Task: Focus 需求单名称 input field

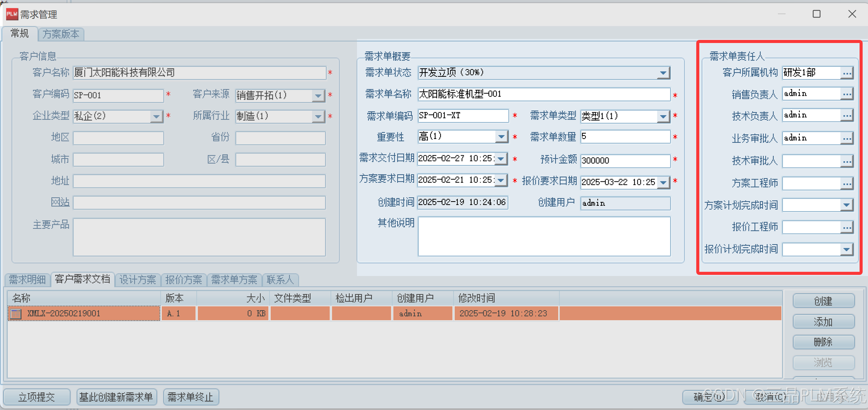Action: click(x=544, y=94)
